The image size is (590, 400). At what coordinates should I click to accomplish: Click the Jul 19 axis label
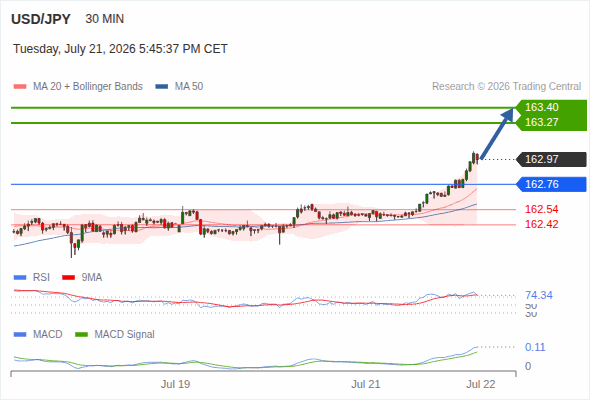(175, 384)
